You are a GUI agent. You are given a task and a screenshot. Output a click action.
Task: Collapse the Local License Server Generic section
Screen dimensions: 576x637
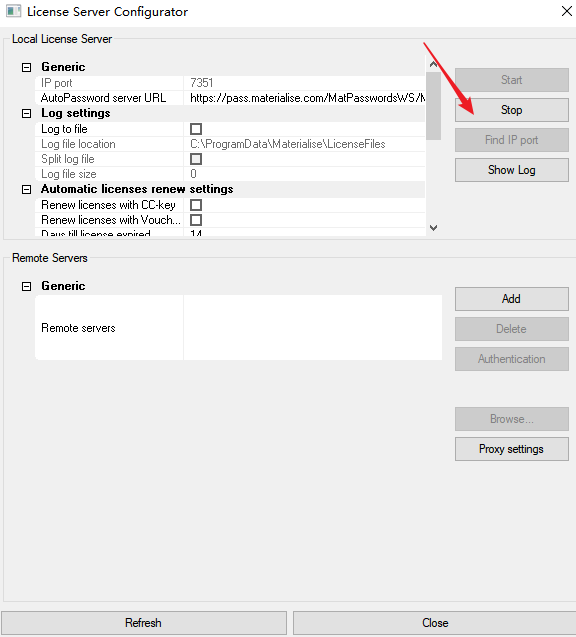26,67
